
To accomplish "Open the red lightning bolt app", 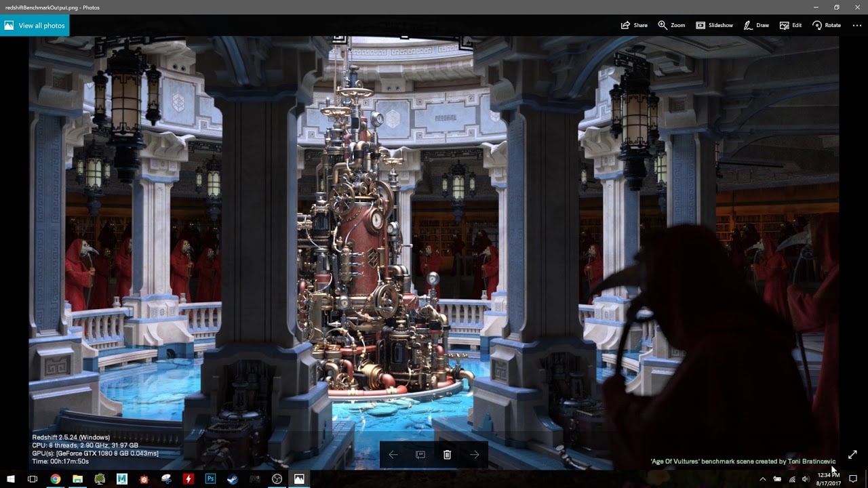I will click(x=189, y=479).
